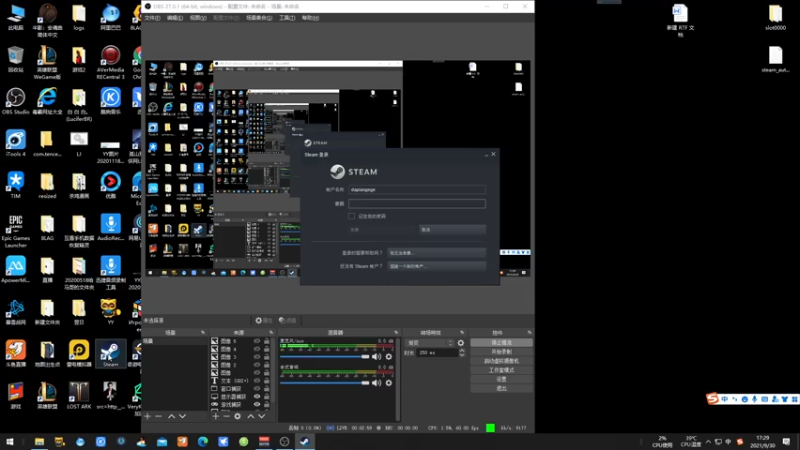Toggle the lock on 图像 5 source

tap(266, 341)
